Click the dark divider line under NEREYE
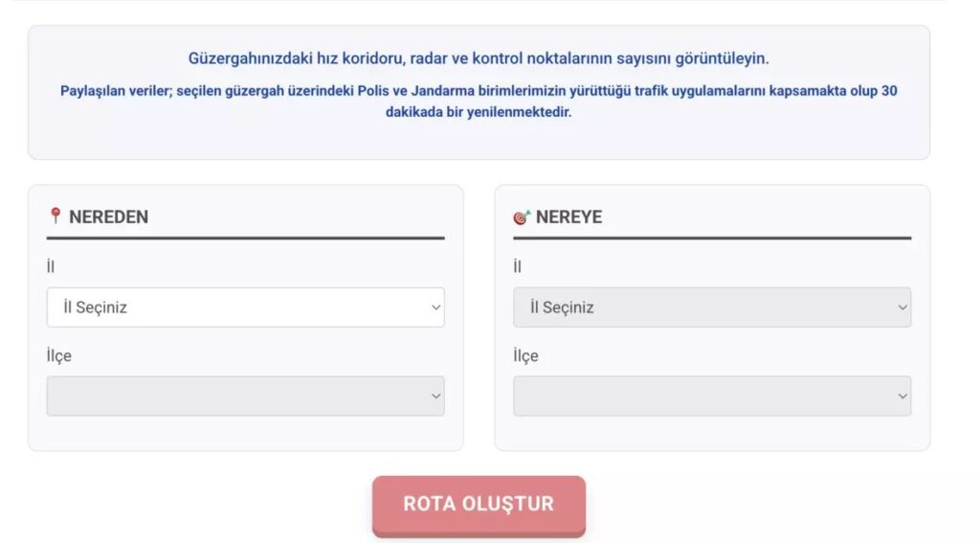The width and height of the screenshot is (980, 543). pos(712,238)
